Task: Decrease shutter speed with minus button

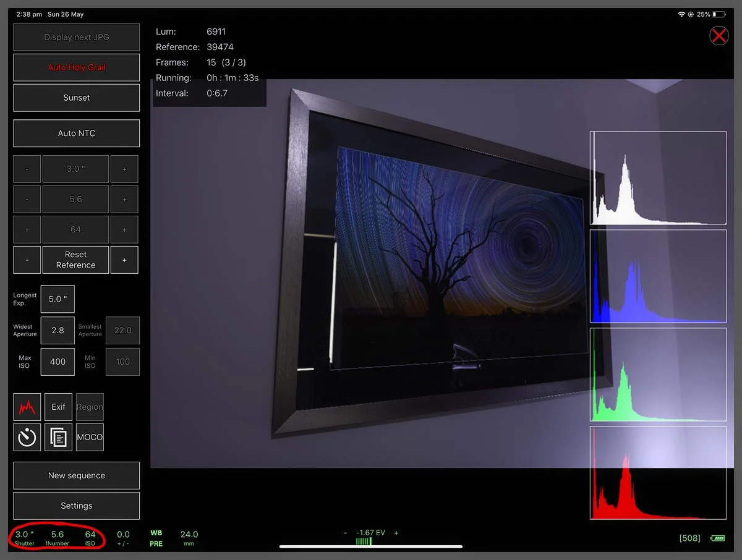Action: [27, 169]
